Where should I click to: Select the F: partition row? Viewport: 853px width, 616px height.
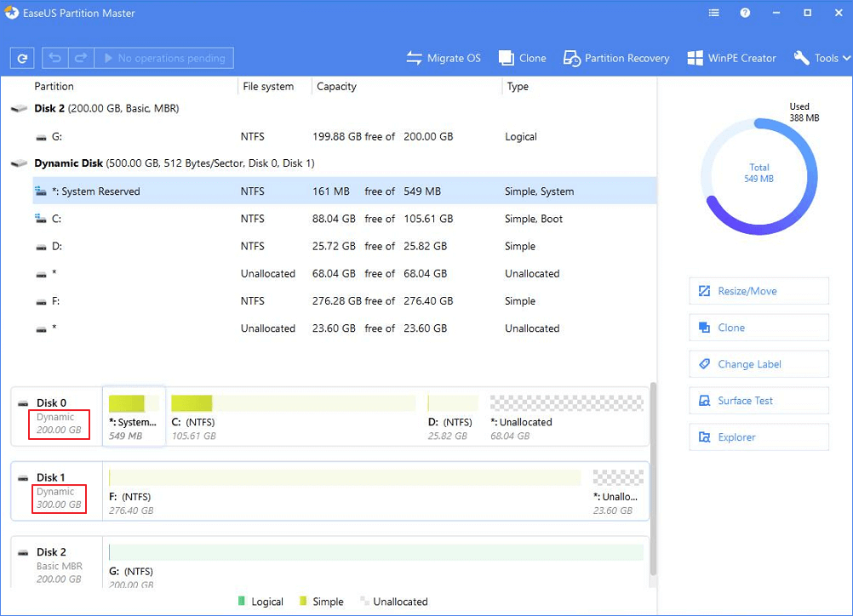click(345, 300)
